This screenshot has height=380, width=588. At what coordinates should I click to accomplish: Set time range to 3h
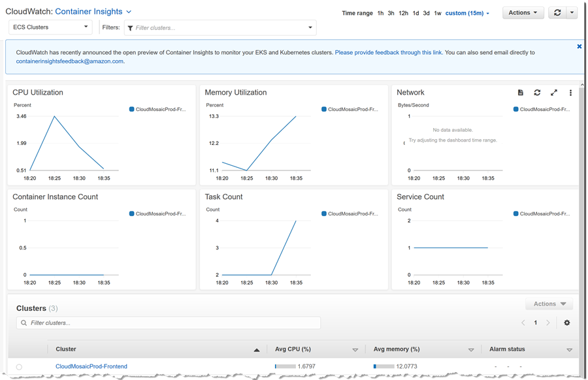coord(391,13)
